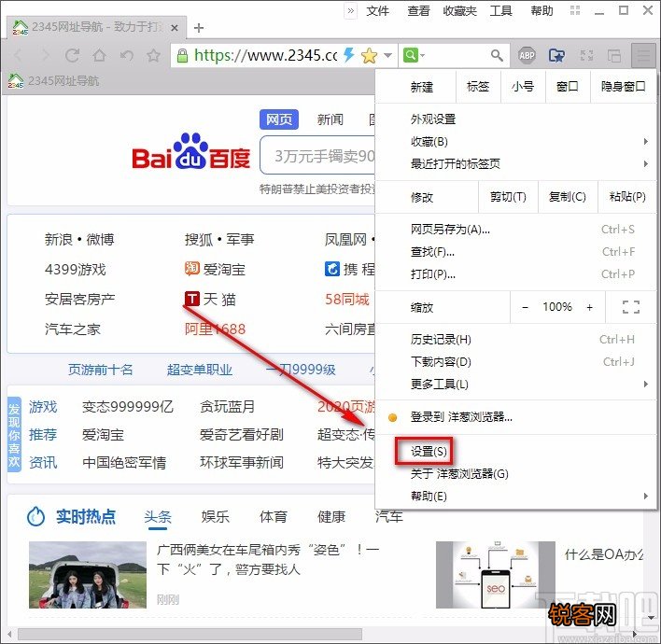The width and height of the screenshot is (661, 644).
Task: Click 复制(C) in the edit row
Action: coord(568,197)
